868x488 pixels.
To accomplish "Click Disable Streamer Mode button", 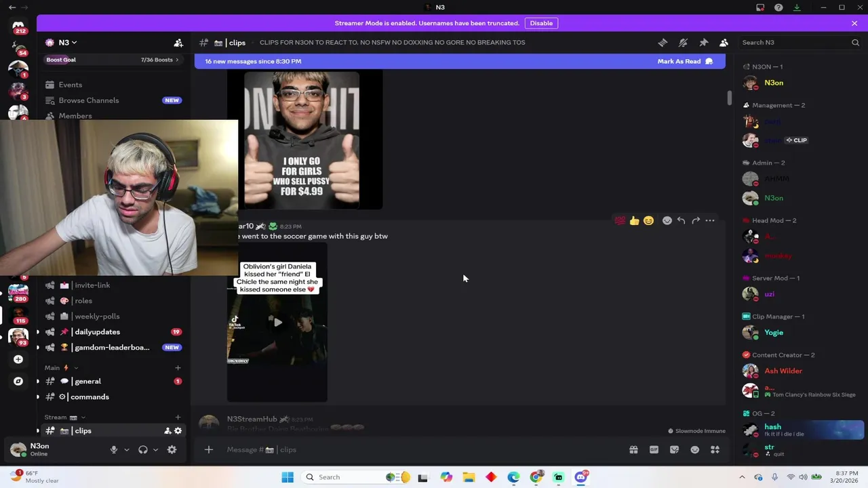I will pyautogui.click(x=541, y=23).
